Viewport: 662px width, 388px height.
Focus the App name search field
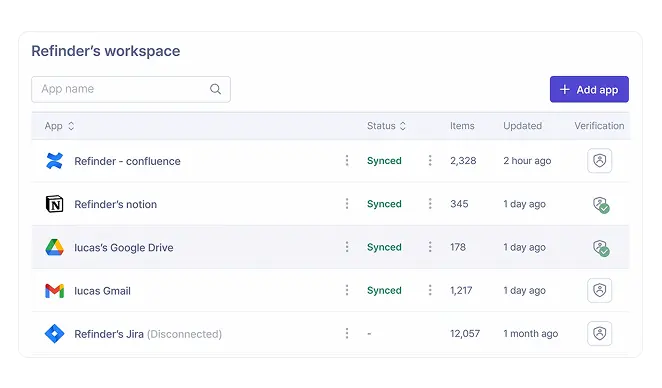tap(131, 89)
